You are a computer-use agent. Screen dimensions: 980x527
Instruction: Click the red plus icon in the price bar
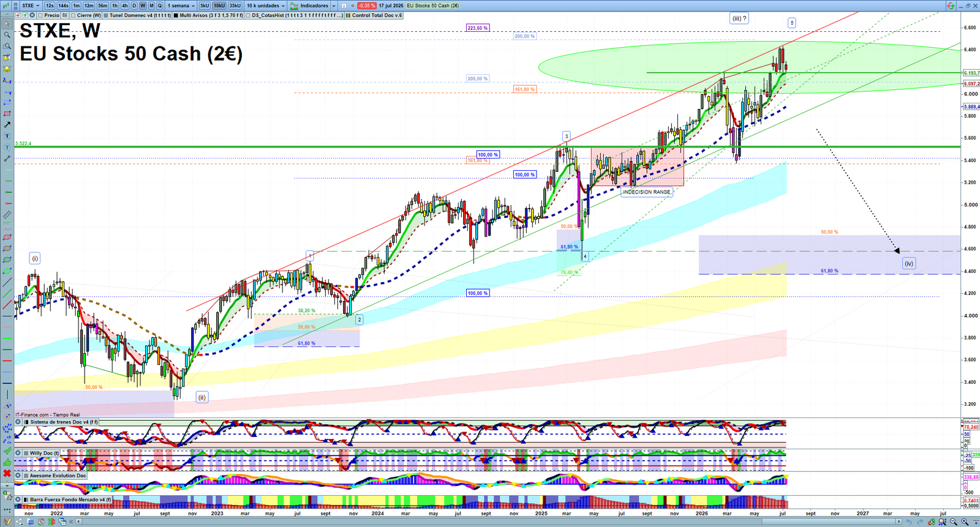pyautogui.click(x=18, y=15)
